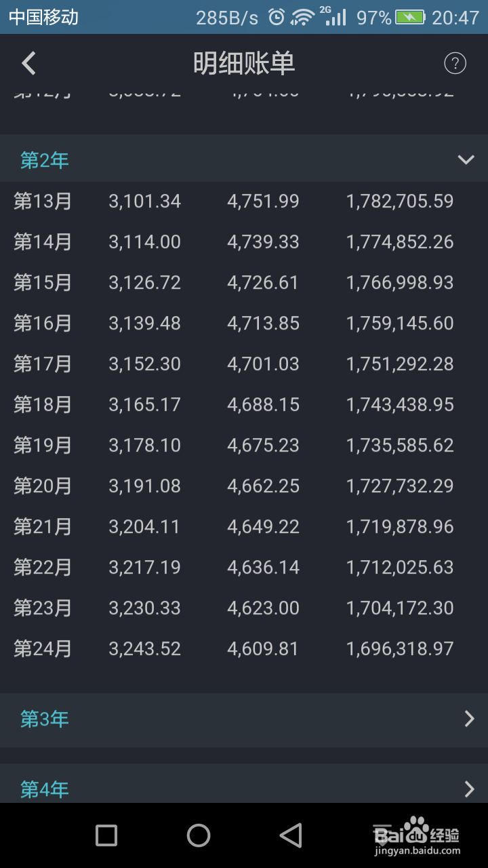The width and height of the screenshot is (488, 868).
Task: Tap the back arrow icon
Action: click(28, 64)
